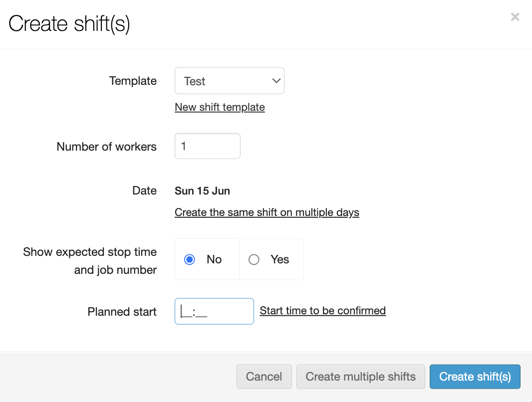Close the Create shift(s) dialog

coord(515,17)
